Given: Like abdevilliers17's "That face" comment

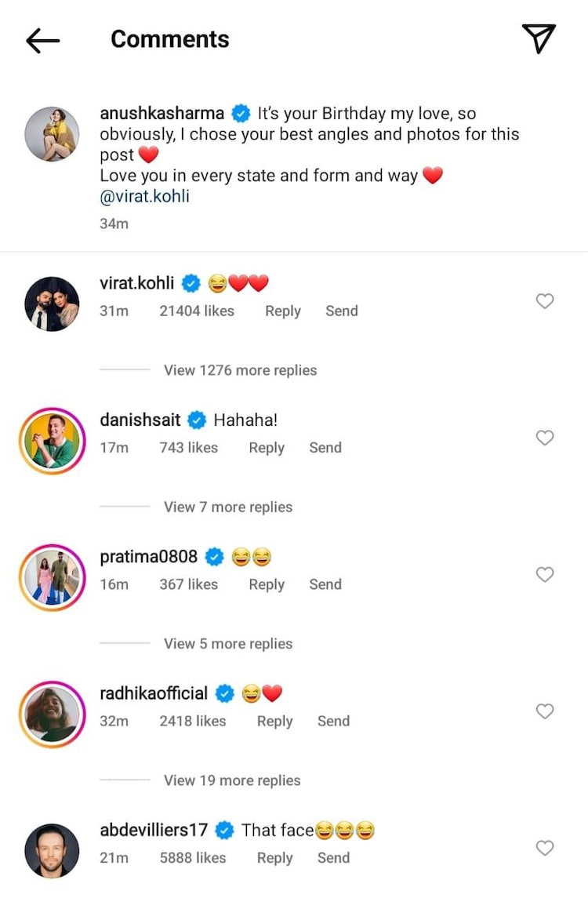Looking at the screenshot, I should (x=544, y=848).
